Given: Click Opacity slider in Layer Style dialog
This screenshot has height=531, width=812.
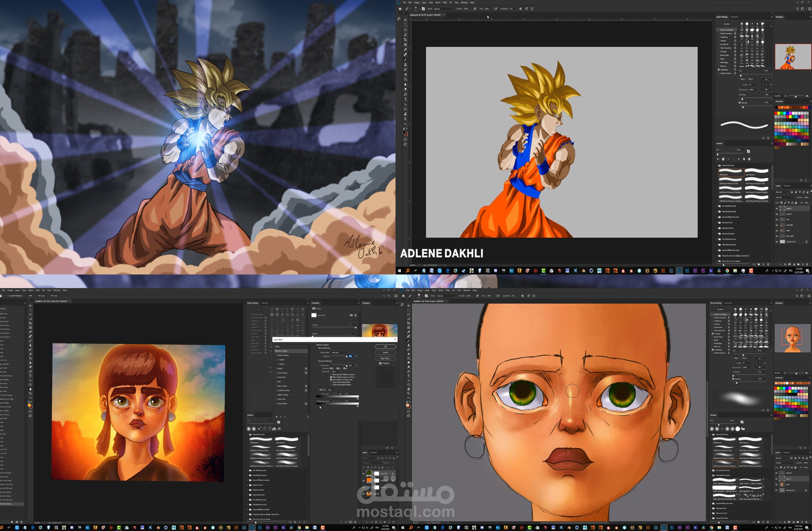Looking at the screenshot, I should point(339,356).
